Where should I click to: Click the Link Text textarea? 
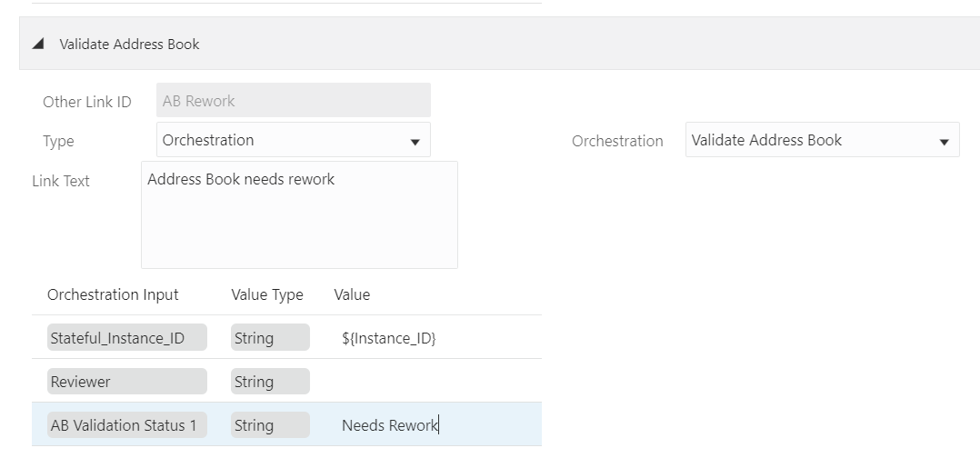point(299,214)
